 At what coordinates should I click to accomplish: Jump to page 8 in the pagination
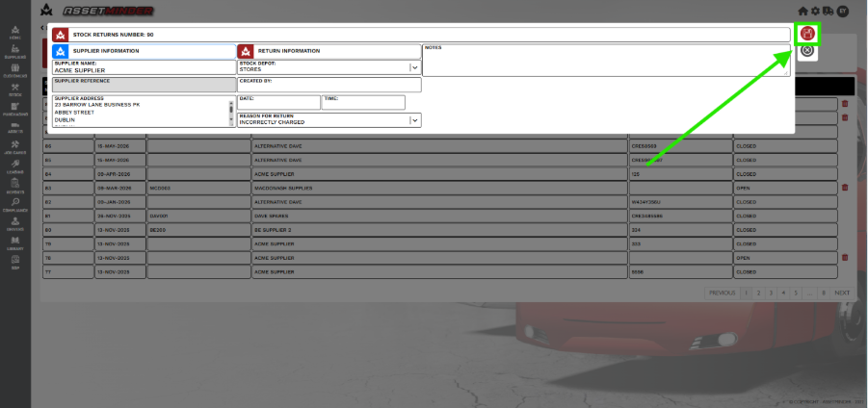824,293
